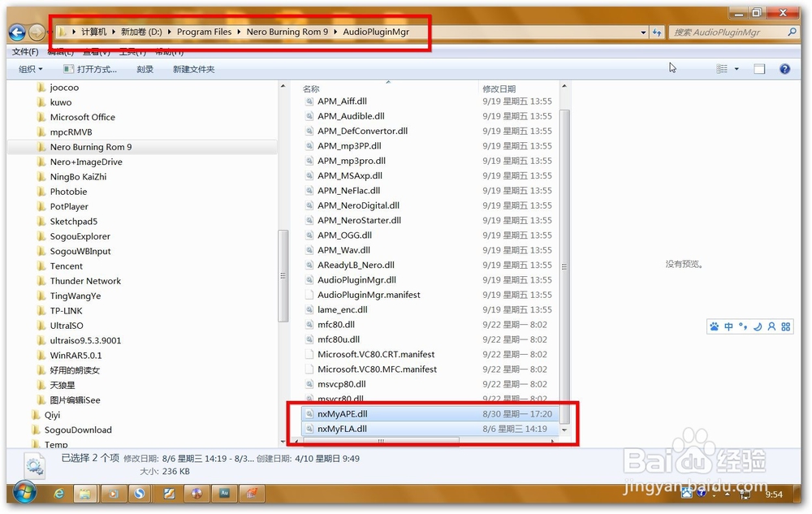The image size is (812, 514).
Task: Select file AudioPluginMgr.dll
Action: (356, 280)
